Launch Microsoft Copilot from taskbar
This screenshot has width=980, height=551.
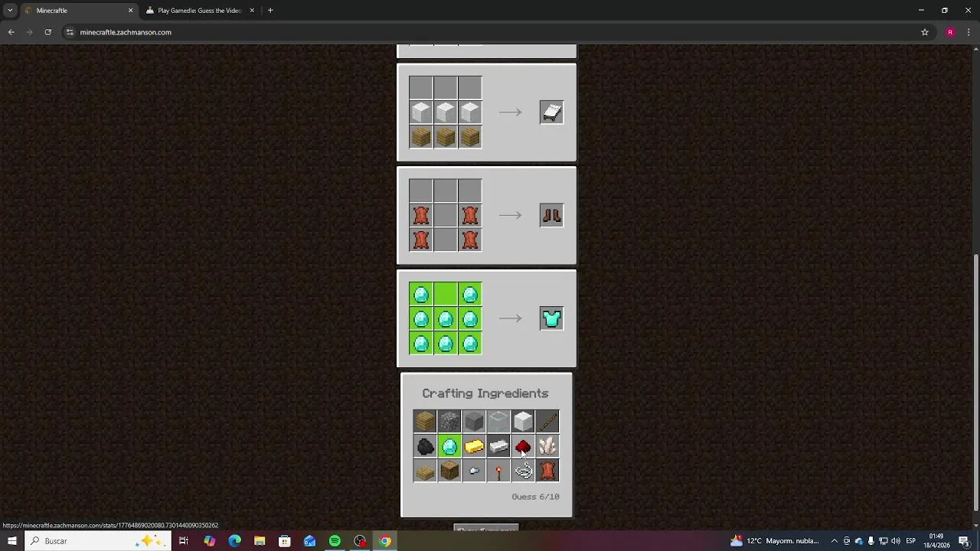point(209,541)
